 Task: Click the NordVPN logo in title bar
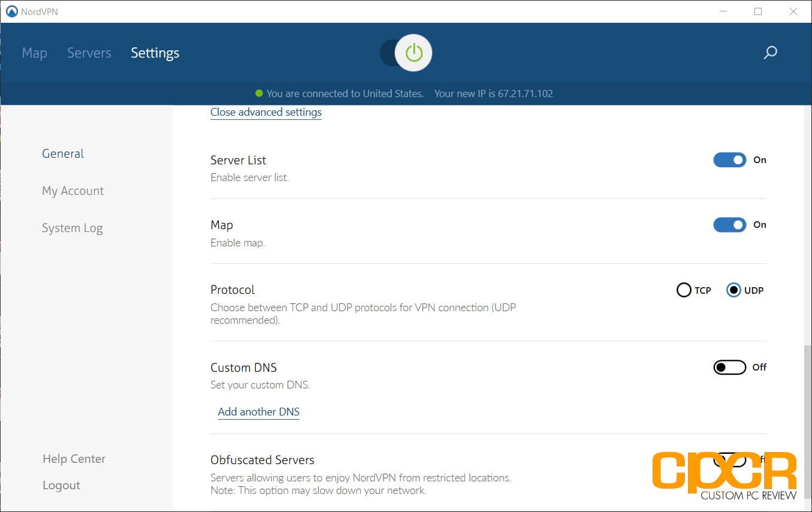pyautogui.click(x=11, y=11)
